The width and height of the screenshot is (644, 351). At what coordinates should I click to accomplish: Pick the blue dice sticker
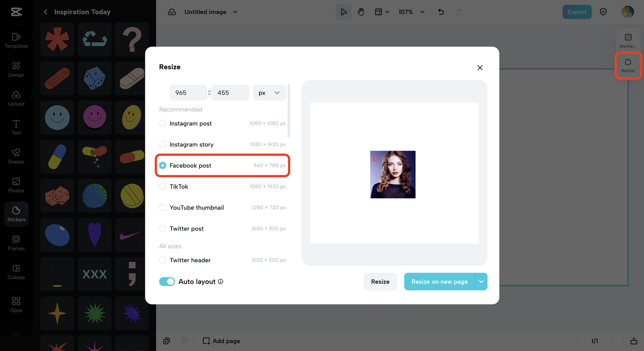[x=95, y=79]
